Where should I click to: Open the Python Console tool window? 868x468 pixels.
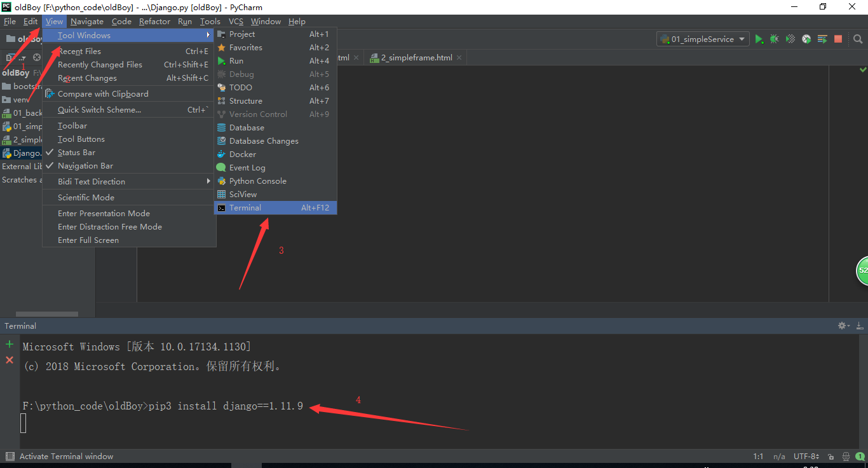[x=275, y=181]
